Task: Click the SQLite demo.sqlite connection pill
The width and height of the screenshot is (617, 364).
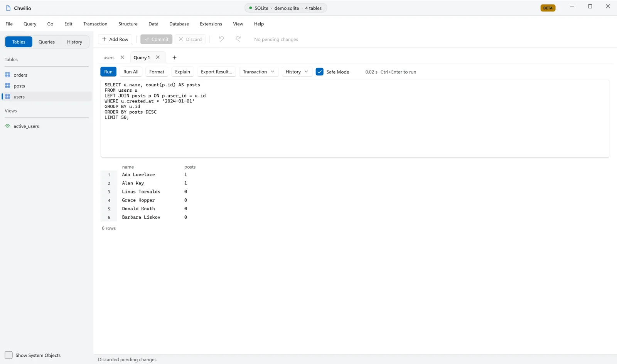Action: pos(286,8)
